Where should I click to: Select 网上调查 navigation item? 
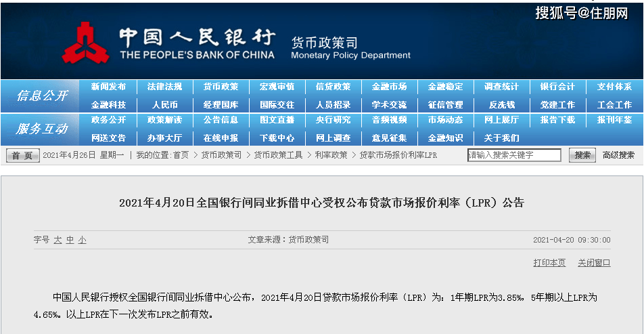coord(333,138)
